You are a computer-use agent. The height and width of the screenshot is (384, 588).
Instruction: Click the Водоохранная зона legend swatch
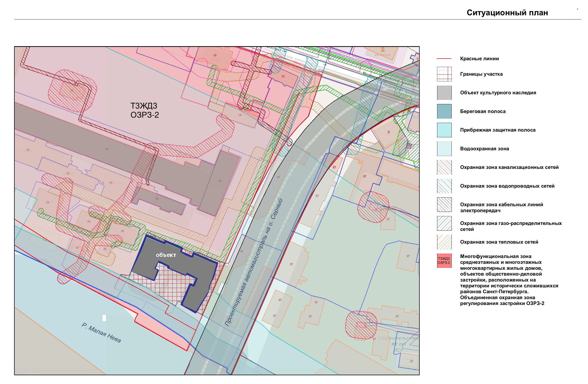[444, 148]
